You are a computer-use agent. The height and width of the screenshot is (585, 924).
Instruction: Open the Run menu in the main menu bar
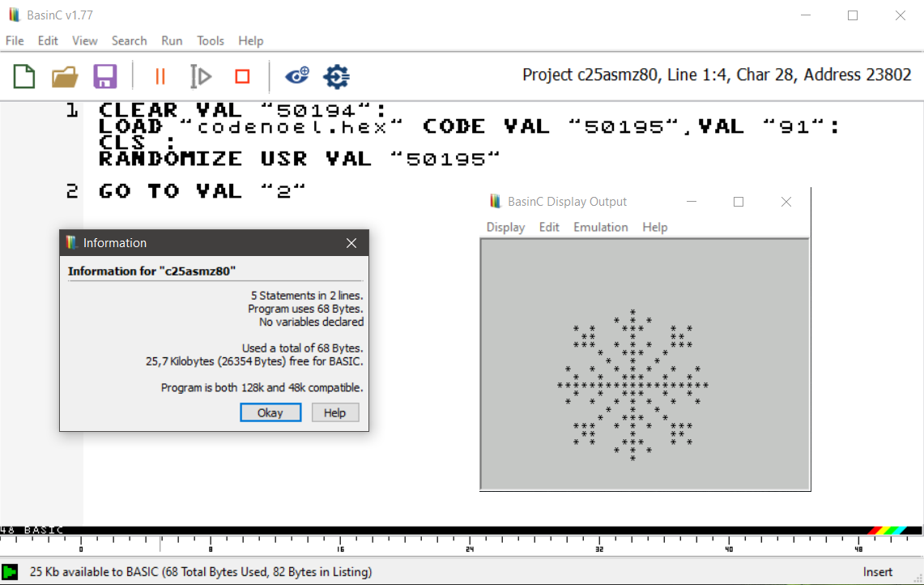click(x=172, y=41)
